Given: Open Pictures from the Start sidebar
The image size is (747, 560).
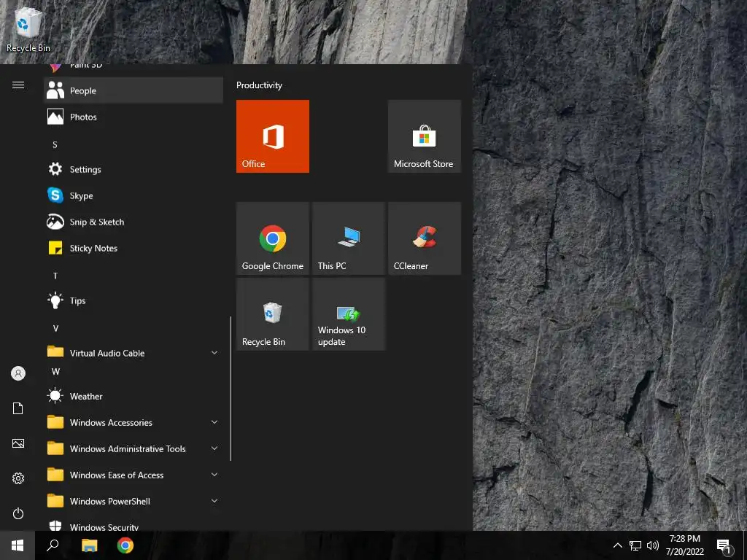Looking at the screenshot, I should (x=18, y=443).
